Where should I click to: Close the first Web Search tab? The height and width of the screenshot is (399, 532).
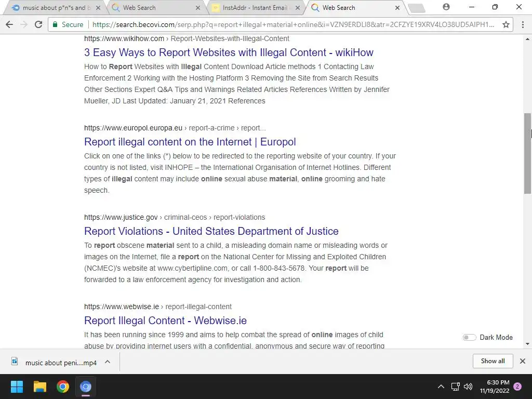[x=198, y=8]
